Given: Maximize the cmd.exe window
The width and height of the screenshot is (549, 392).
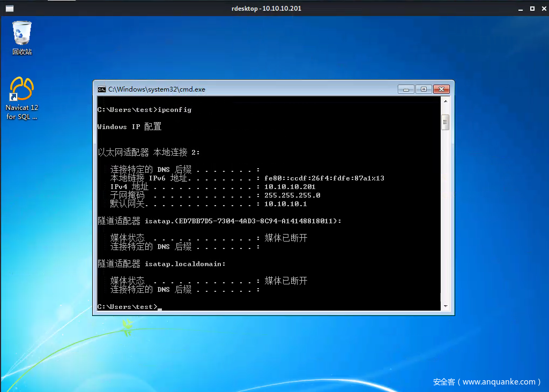Looking at the screenshot, I should tap(424, 89).
